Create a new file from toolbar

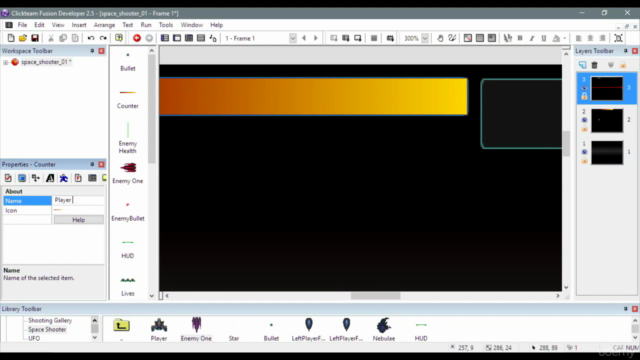click(11, 38)
